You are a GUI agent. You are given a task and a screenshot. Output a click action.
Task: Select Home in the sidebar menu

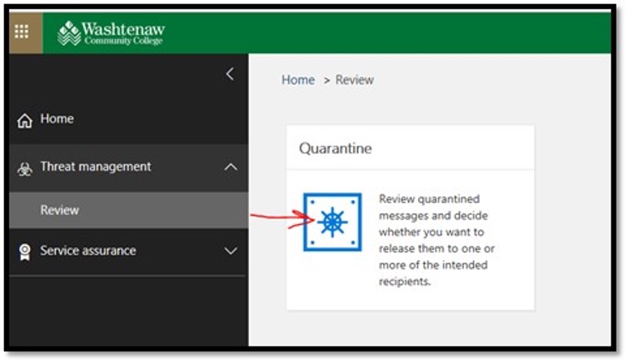pos(128,119)
